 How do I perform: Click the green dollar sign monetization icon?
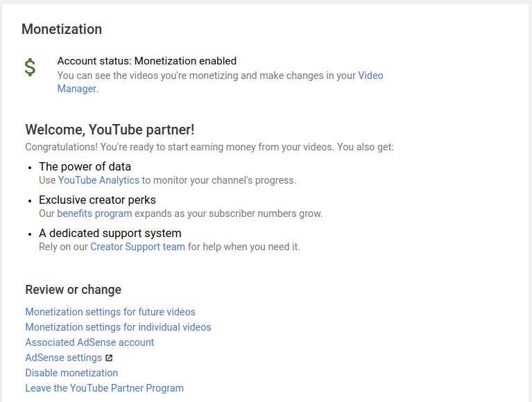pyautogui.click(x=30, y=67)
